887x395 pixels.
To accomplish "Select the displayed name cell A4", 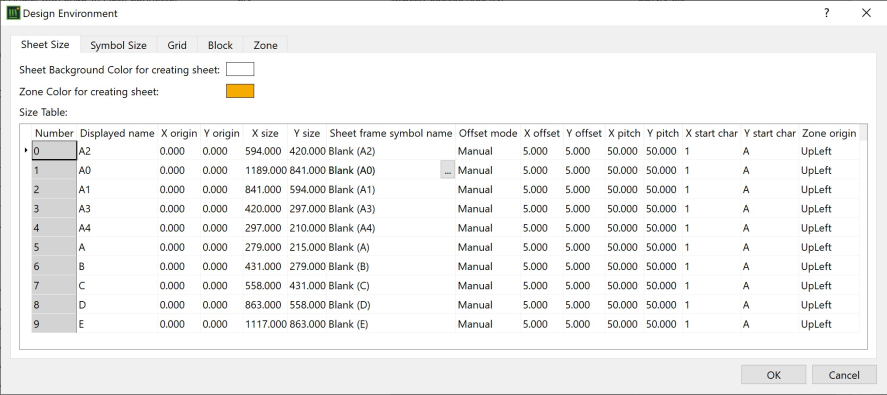I will [117, 228].
